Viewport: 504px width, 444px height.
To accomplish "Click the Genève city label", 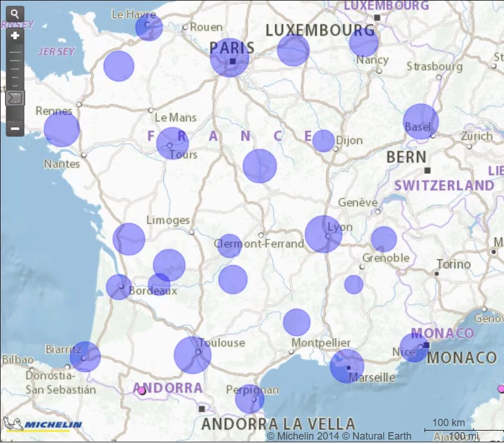I will pos(358,203).
